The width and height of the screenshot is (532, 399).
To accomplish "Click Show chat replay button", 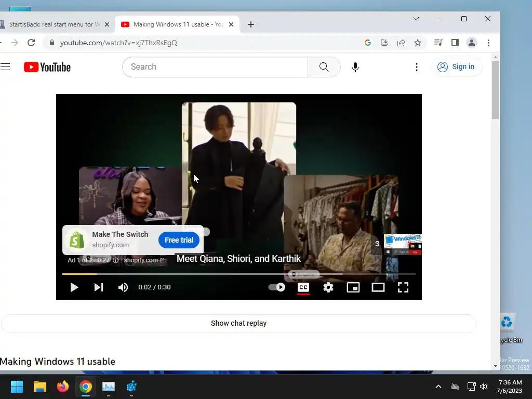I will [238, 323].
